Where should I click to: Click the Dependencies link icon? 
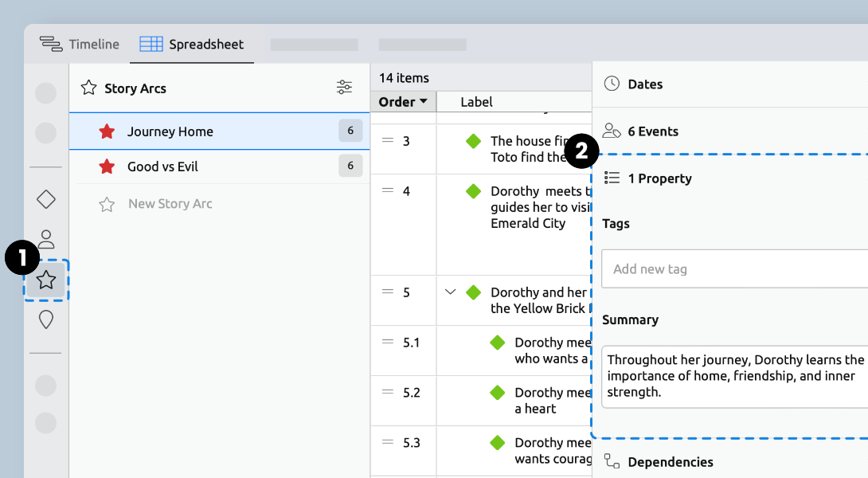[x=612, y=460]
